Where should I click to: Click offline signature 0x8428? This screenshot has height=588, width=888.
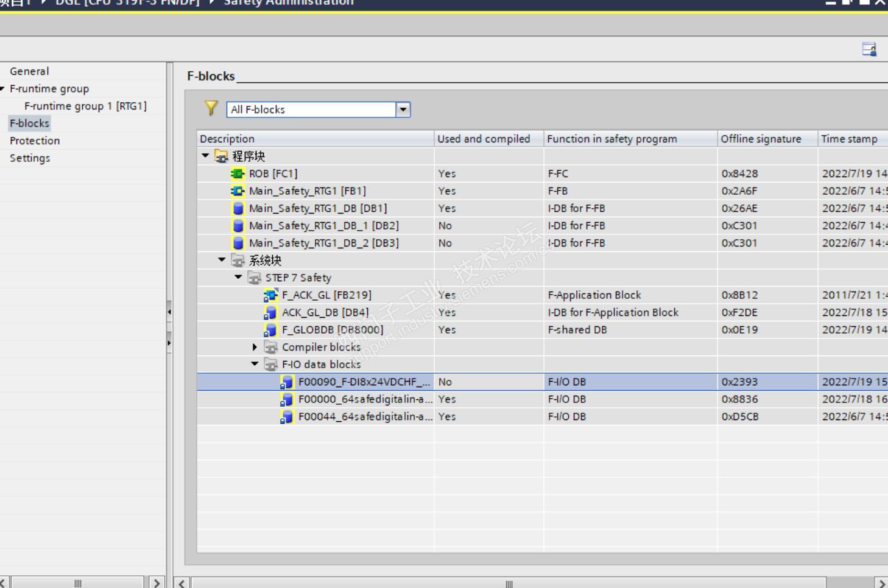[x=740, y=173]
